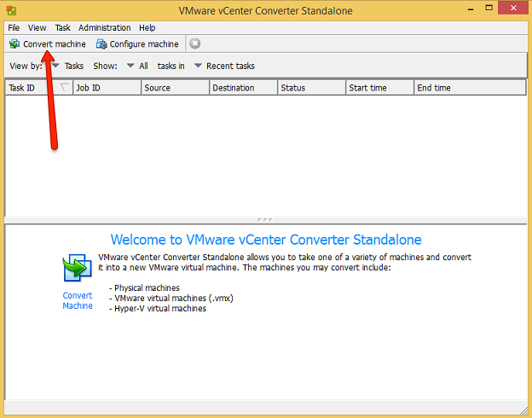Open the Administration menu
Image resolution: width=532 pixels, height=418 pixels.
point(105,28)
